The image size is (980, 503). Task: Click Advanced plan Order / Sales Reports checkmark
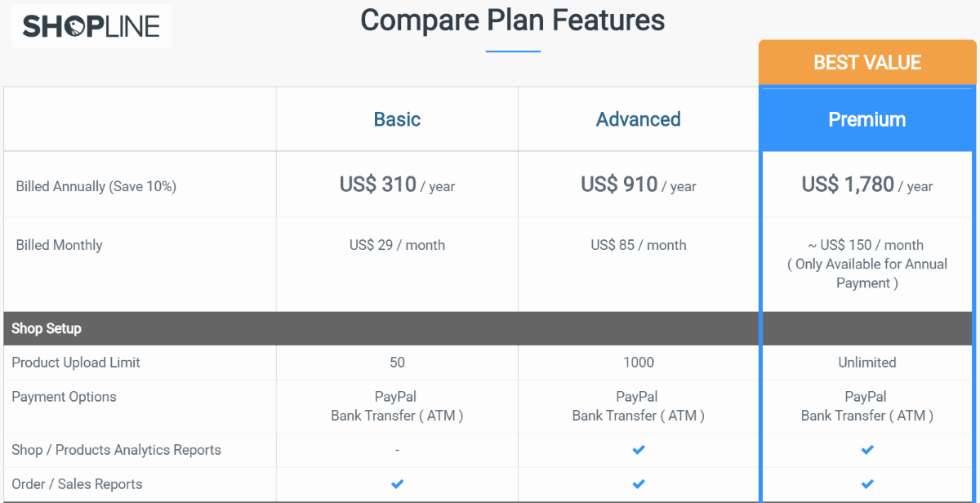pos(639,484)
